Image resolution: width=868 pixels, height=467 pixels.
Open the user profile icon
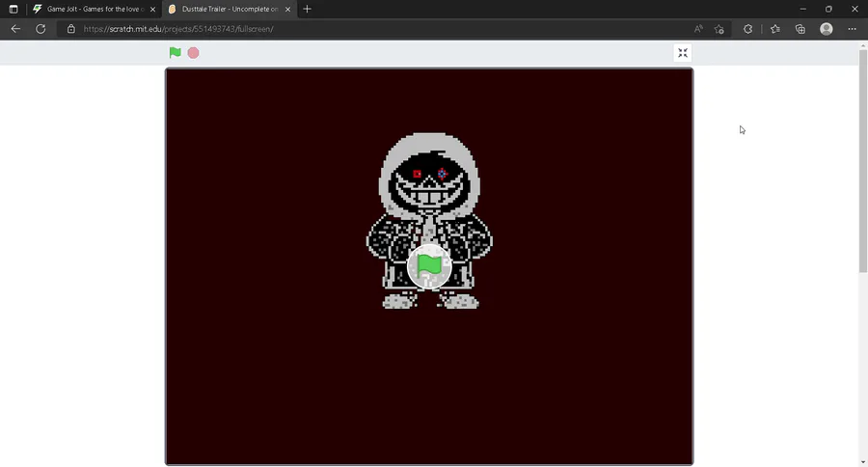(826, 29)
